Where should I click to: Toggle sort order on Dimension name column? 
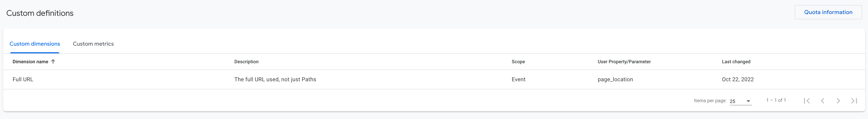coord(33,62)
